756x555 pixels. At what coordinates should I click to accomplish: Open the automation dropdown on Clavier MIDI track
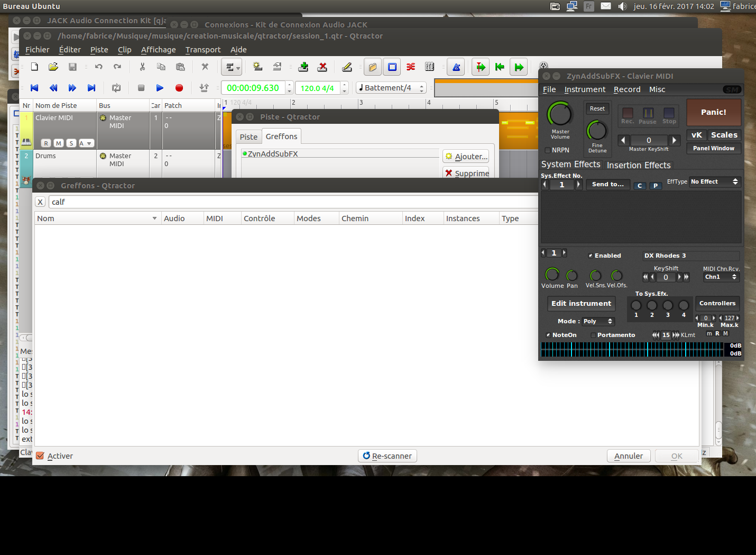pos(86,143)
